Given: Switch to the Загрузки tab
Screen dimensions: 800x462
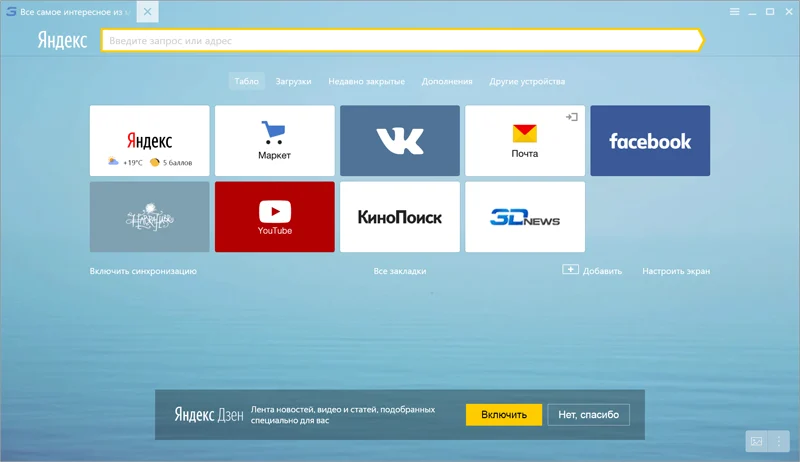Looking at the screenshot, I should click(x=293, y=81).
